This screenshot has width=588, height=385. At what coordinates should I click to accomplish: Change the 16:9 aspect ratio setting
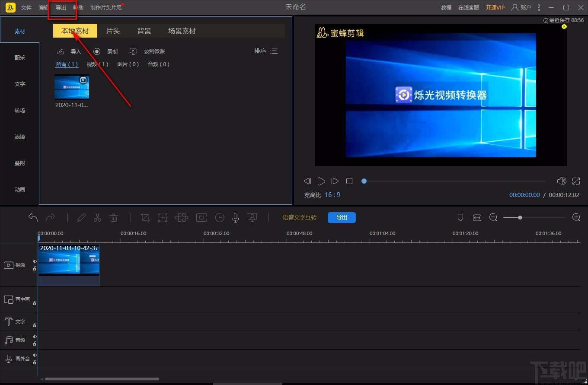click(332, 195)
